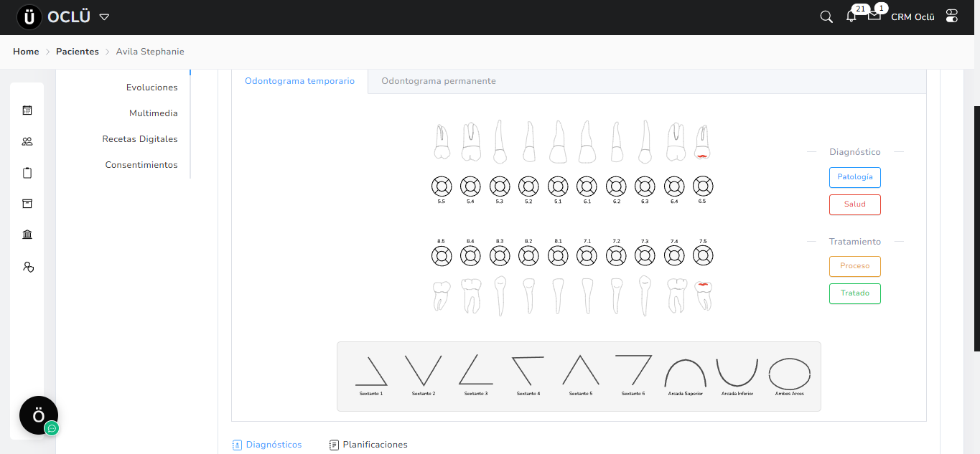Toggle the switches icon beside CRM Oclü
This screenshot has width=980, height=454.
coord(952,16)
